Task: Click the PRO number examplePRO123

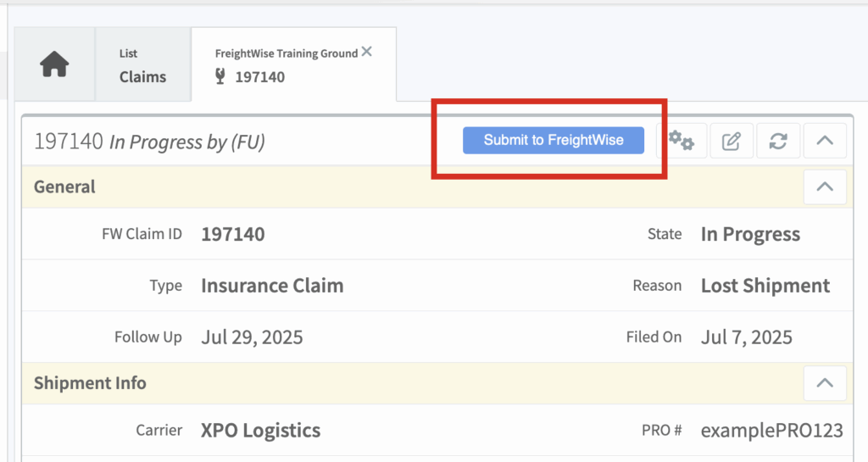Action: pyautogui.click(x=771, y=431)
